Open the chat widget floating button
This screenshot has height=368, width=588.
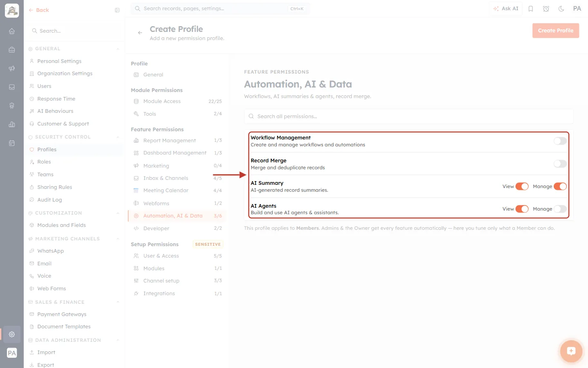tap(571, 351)
